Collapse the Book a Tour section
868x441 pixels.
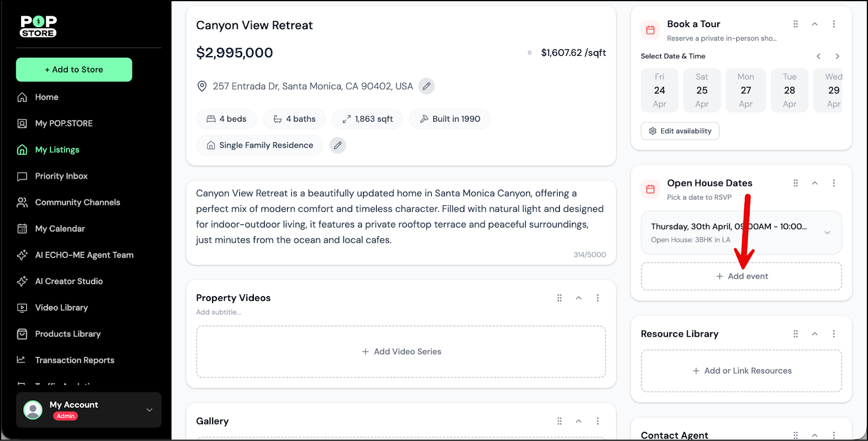point(814,24)
